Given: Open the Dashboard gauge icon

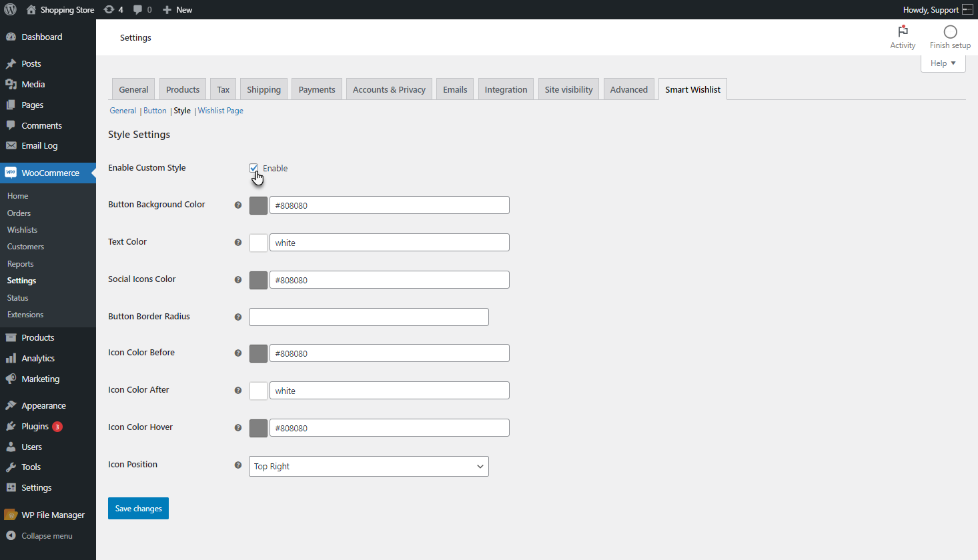Looking at the screenshot, I should 11,37.
